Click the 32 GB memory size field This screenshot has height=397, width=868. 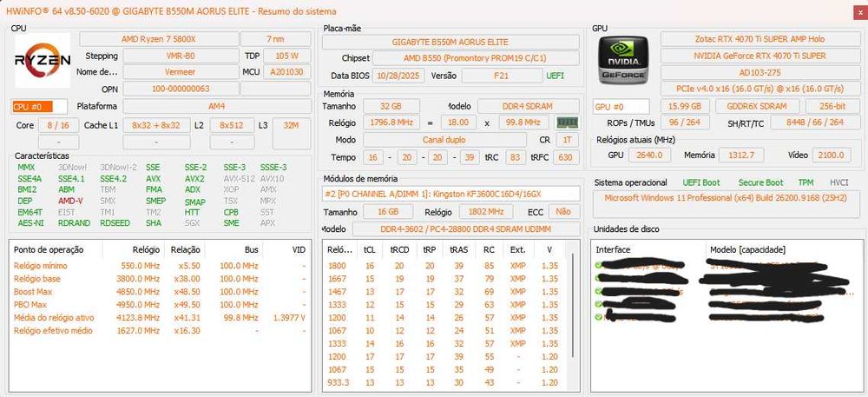click(x=391, y=106)
